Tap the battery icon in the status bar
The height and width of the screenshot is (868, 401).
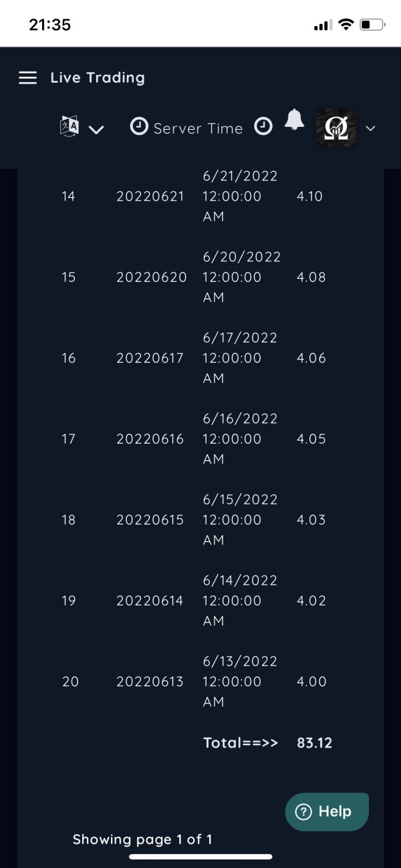[372, 25]
